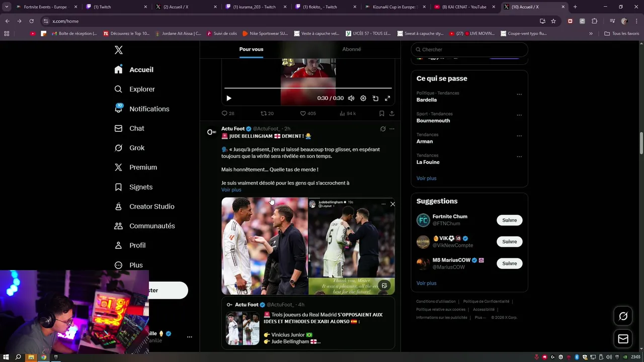The height and width of the screenshot is (362, 644).
Task: Open Communautés in the sidebar
Action: click(145, 226)
